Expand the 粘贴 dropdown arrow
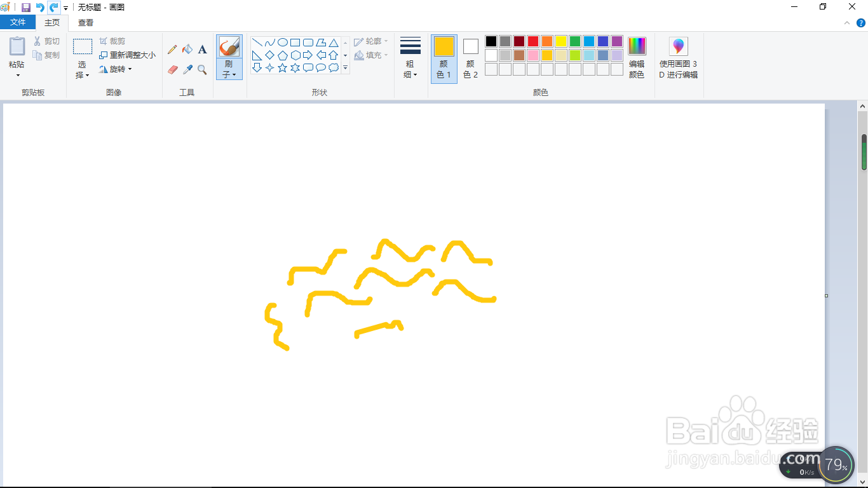The image size is (868, 488). tap(17, 76)
